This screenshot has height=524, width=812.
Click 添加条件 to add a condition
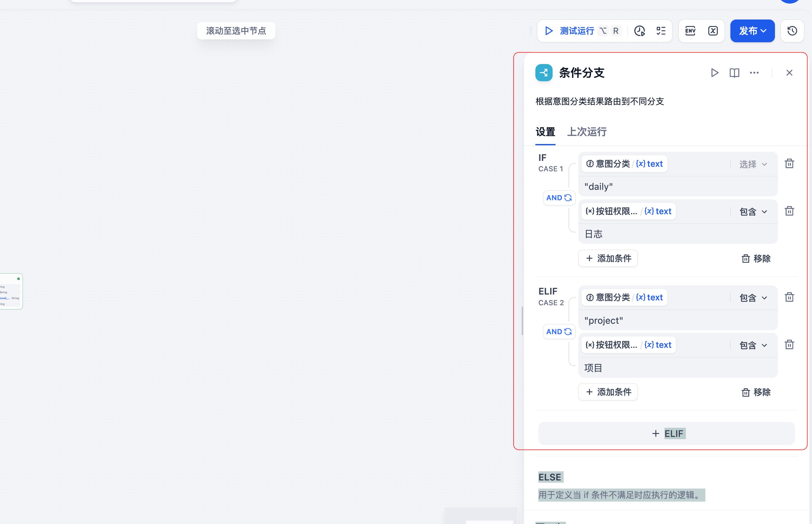point(608,258)
